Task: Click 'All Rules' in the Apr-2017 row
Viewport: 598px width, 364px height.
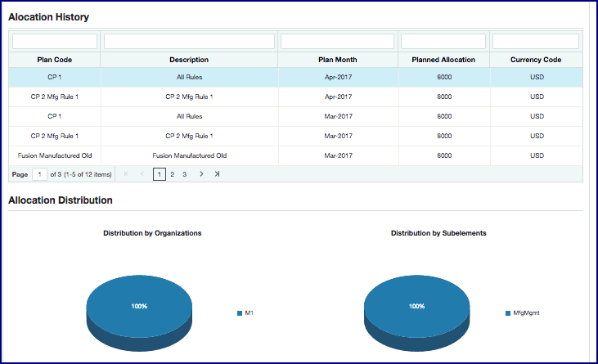Action: tap(189, 78)
